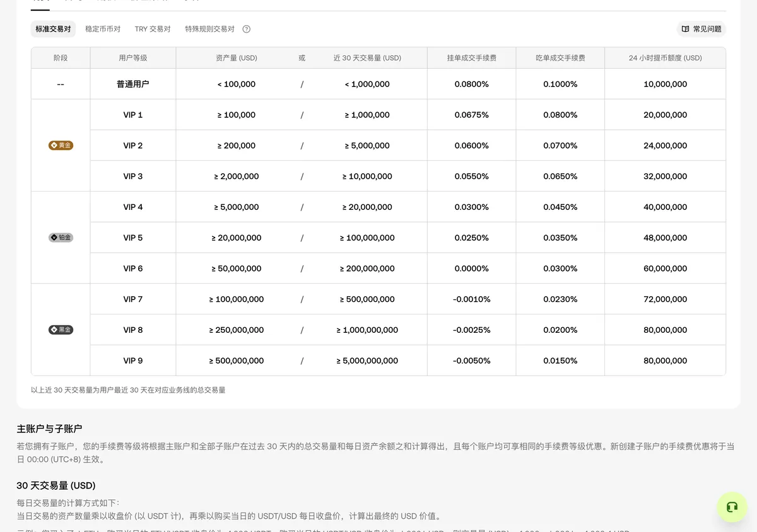
Task: Click the 阶段 column header
Action: (61, 58)
